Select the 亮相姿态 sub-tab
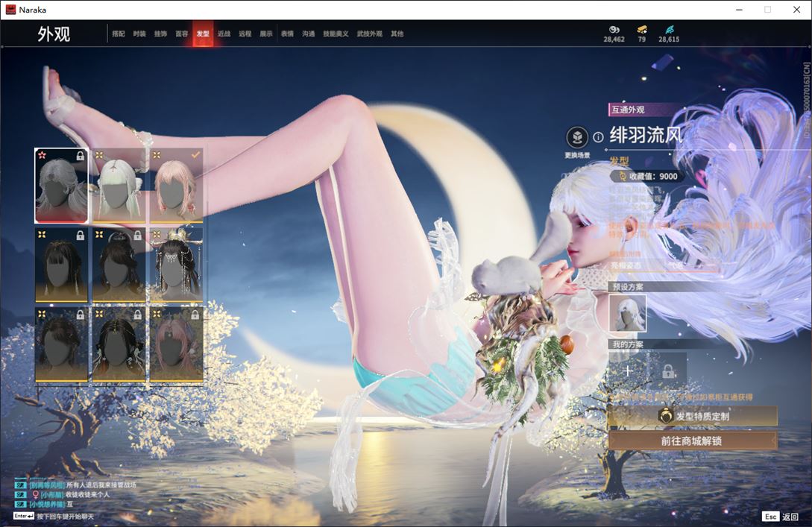This screenshot has width=812, height=527. [626, 265]
